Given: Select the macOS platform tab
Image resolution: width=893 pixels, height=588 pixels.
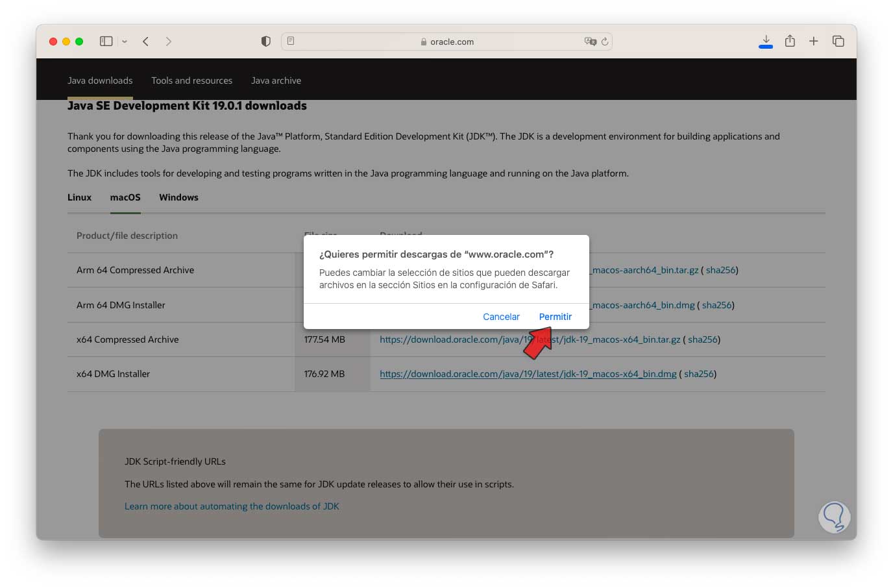Looking at the screenshot, I should [125, 197].
